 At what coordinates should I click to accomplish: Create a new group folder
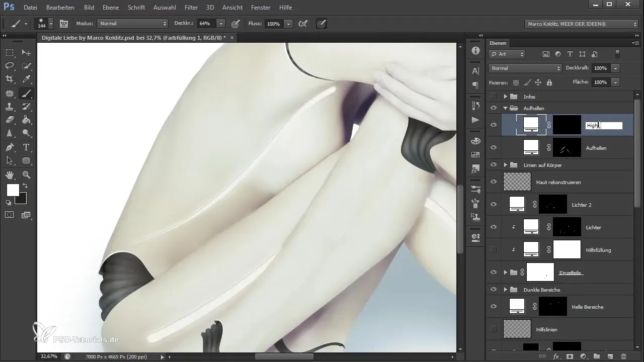(597, 356)
